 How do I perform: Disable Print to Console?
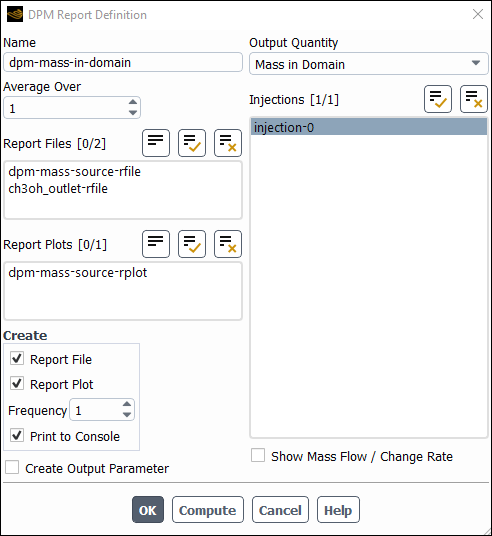pyautogui.click(x=17, y=436)
